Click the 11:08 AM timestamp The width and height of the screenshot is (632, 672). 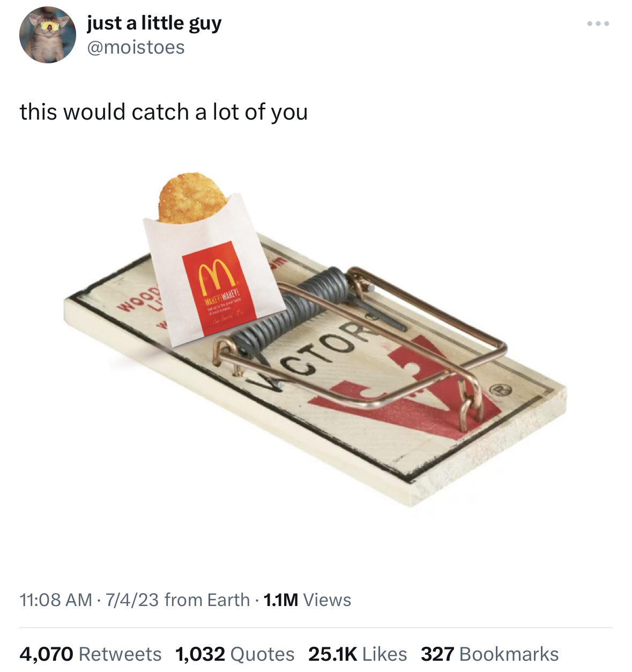click(56, 600)
